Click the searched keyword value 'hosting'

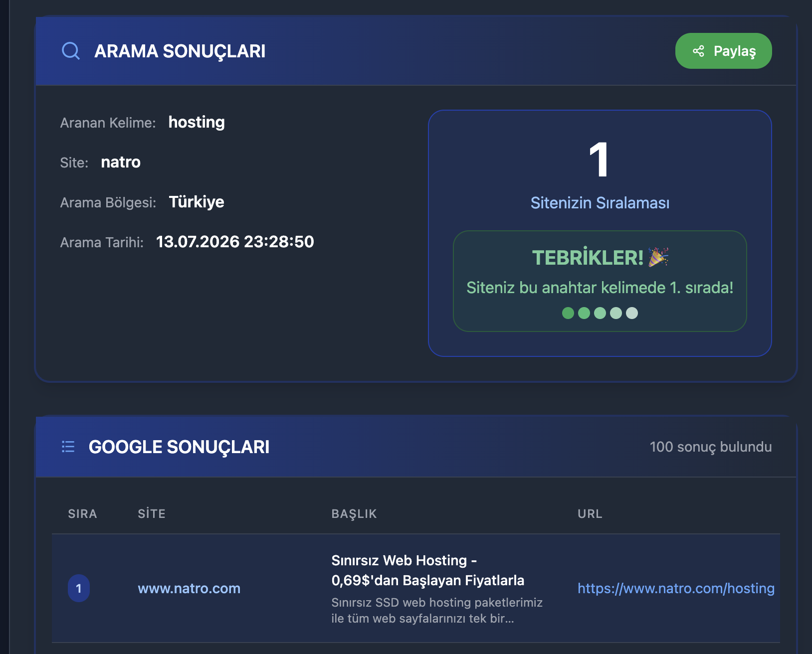coord(197,122)
